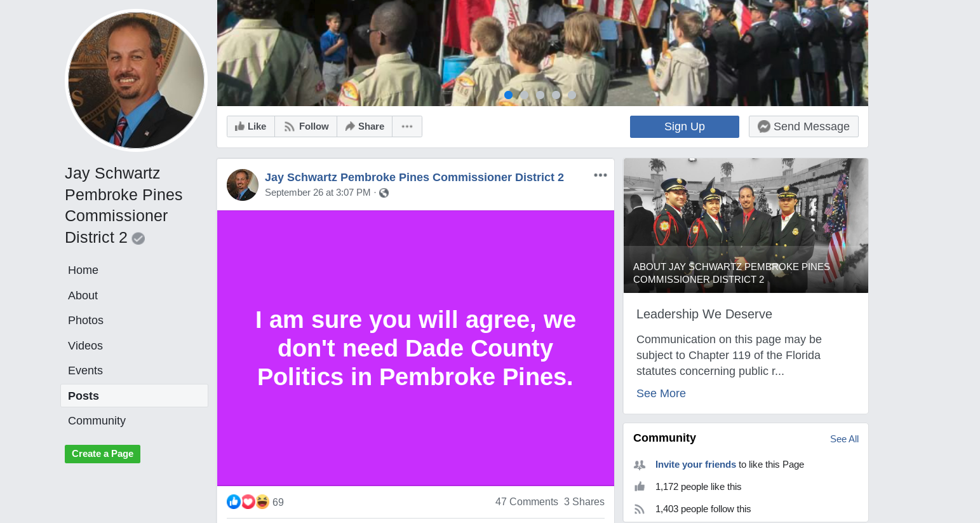Open the page's three-dot more options
Screen dimensions: 980x523
coord(407,126)
